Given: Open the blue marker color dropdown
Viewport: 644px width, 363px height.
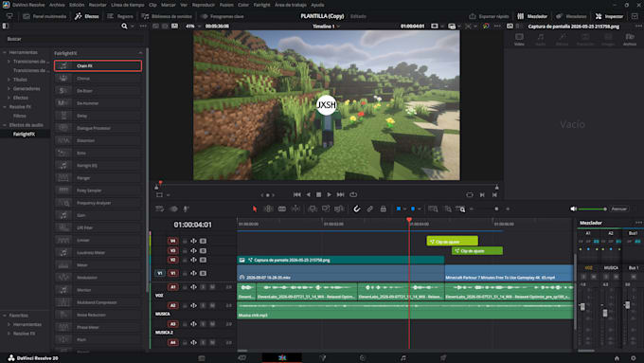Looking at the screenshot, I should pyautogui.click(x=419, y=209).
